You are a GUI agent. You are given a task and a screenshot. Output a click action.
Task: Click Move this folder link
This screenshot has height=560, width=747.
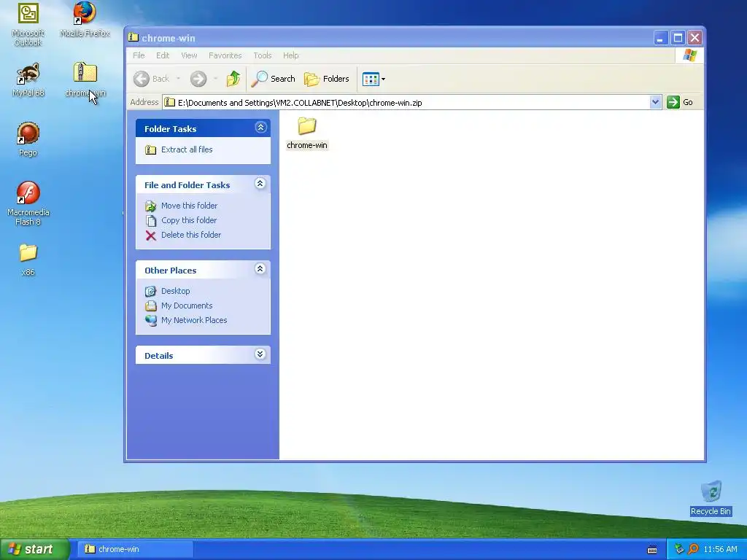tap(189, 206)
